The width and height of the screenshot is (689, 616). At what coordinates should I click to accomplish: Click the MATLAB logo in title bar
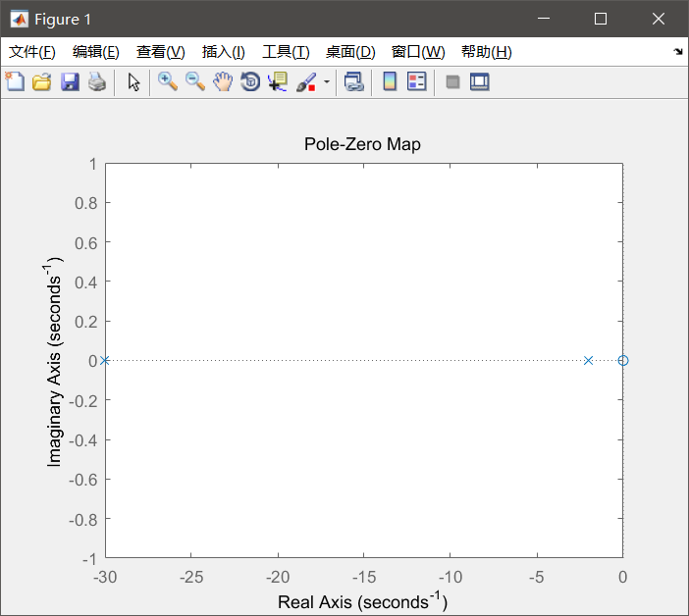click(19, 19)
